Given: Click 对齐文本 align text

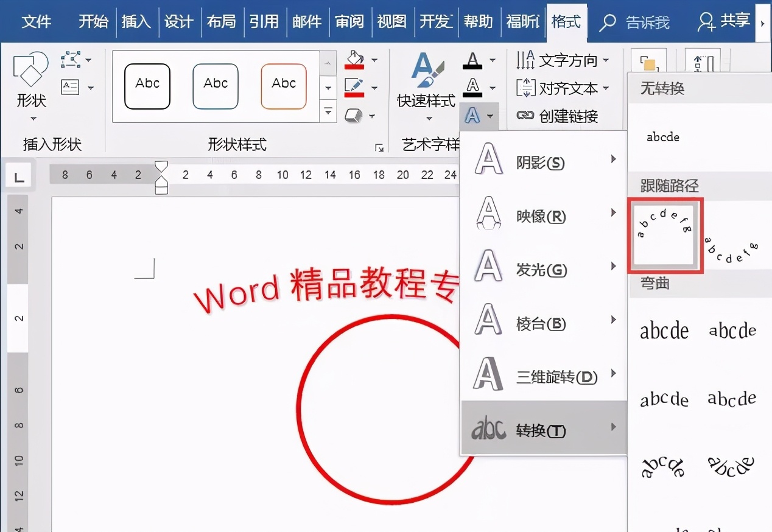Looking at the screenshot, I should click(x=563, y=88).
